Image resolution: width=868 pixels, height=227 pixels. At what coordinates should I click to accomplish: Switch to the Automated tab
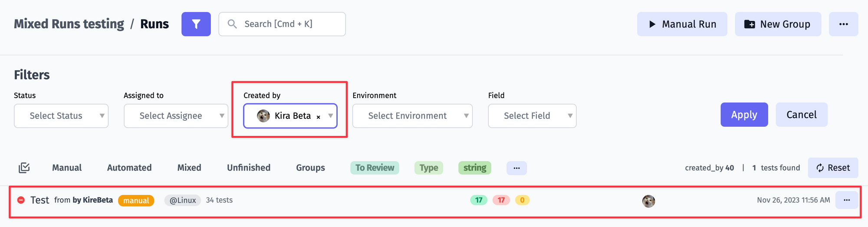(129, 168)
